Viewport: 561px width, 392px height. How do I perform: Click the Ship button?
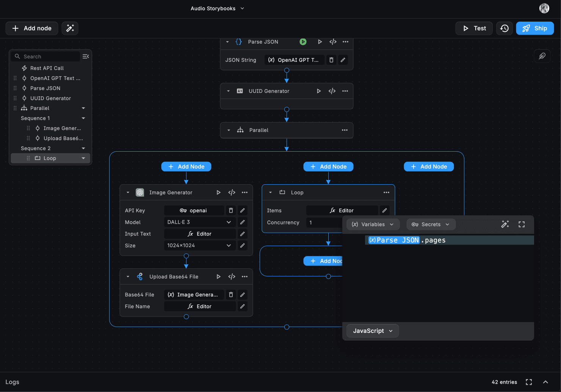point(535,28)
